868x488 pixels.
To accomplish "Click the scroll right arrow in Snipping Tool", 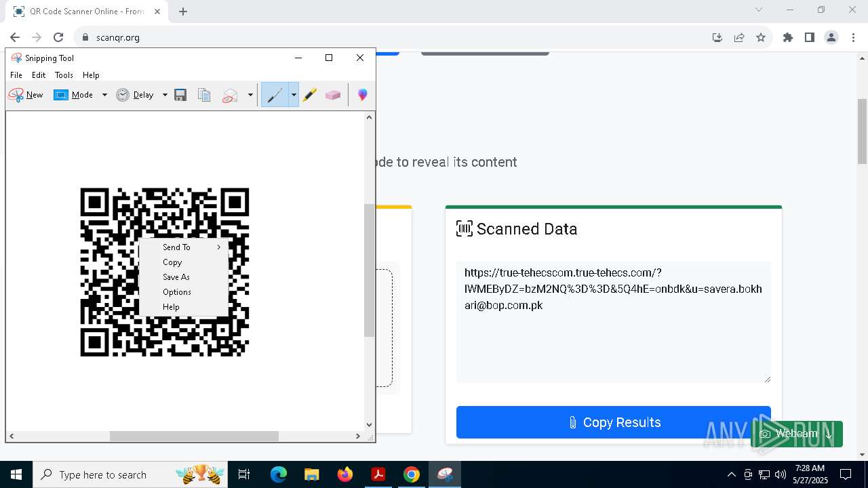I will click(359, 436).
